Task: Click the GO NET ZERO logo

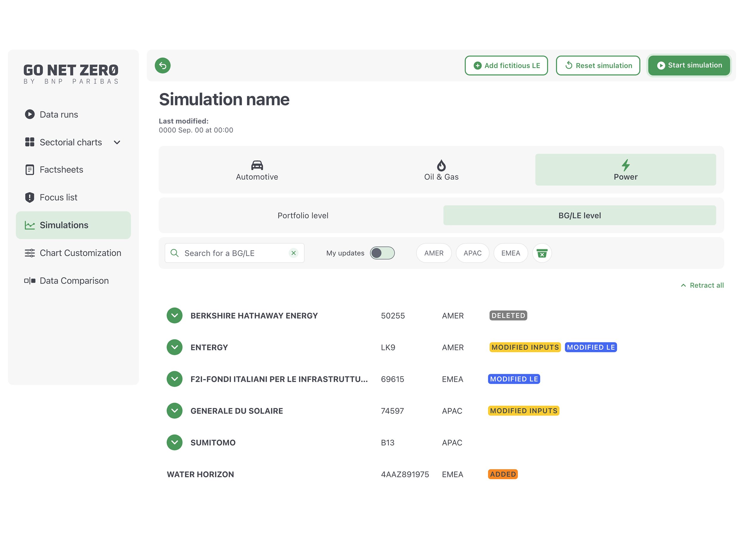Action: tap(71, 74)
